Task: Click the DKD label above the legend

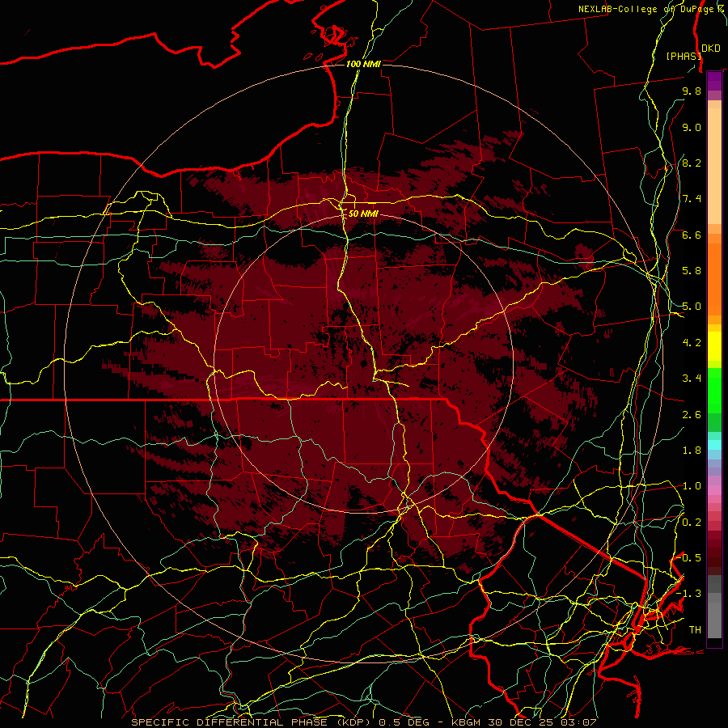Action: click(711, 49)
